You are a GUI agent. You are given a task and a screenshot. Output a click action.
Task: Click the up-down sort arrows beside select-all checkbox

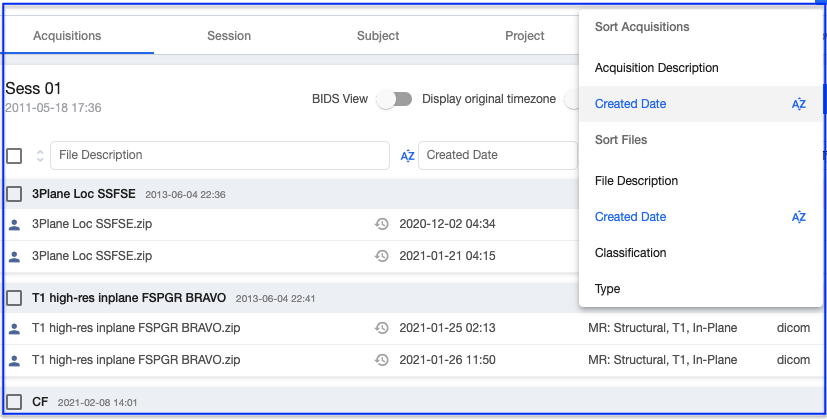point(40,156)
